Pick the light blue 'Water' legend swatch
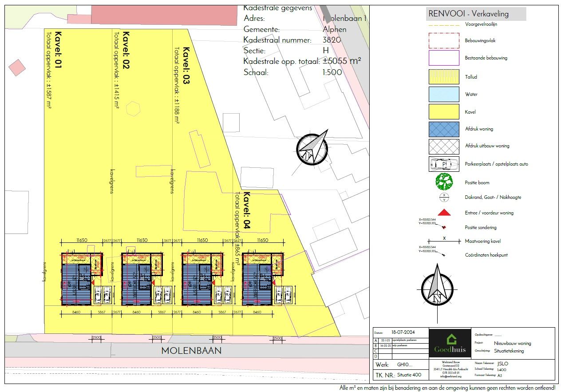This screenshot has width=561, height=392. tap(444, 95)
